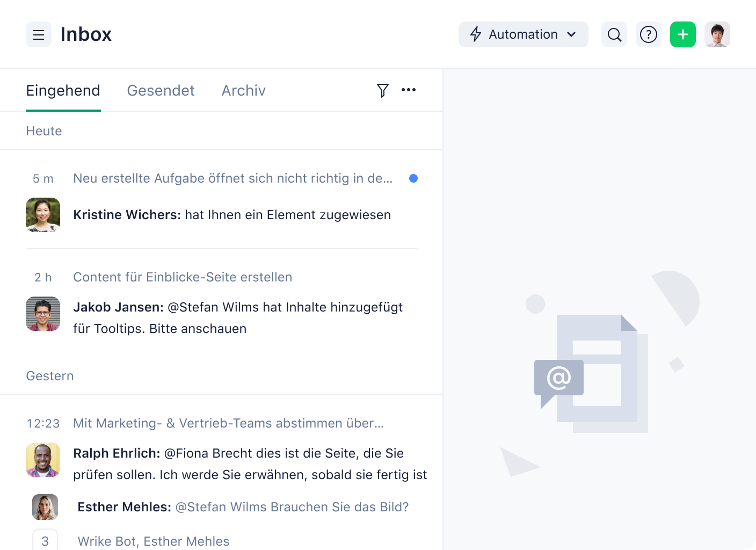Screen dimensions: 756x550
Task: Click the Gestern section header
Action: (x=50, y=376)
